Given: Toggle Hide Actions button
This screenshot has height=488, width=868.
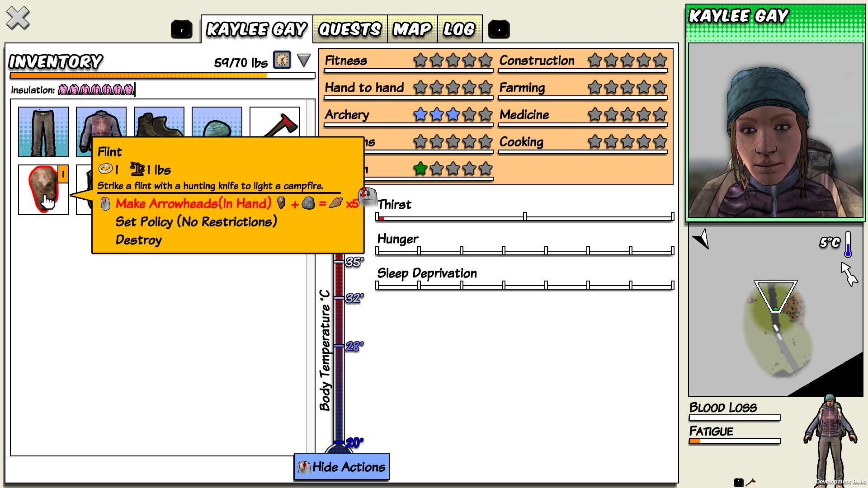Looking at the screenshot, I should (x=341, y=467).
